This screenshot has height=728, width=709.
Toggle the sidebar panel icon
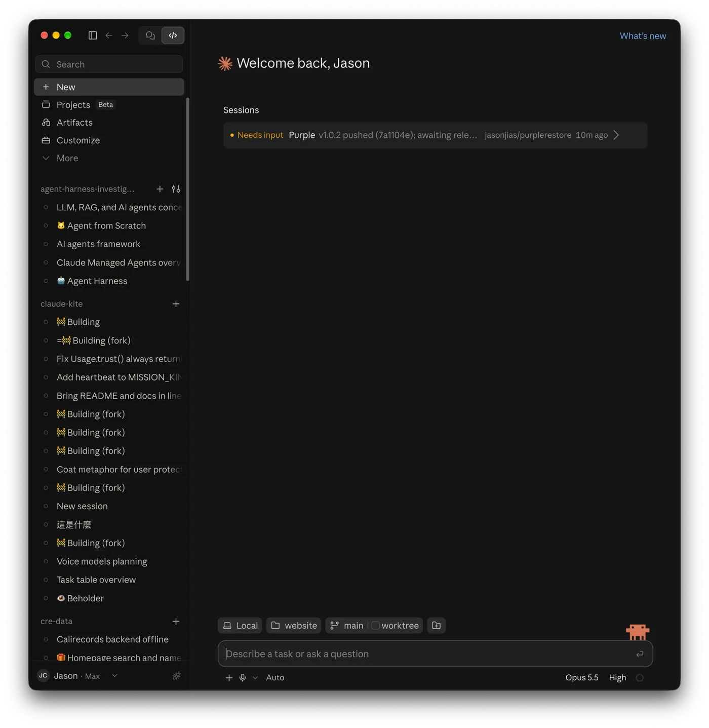coord(93,35)
